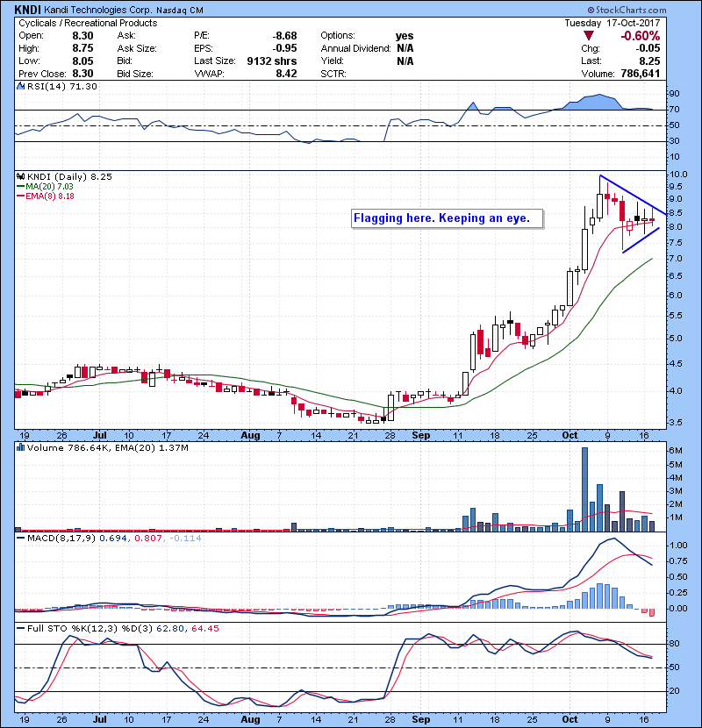Click the Bid Size: label

point(135,74)
